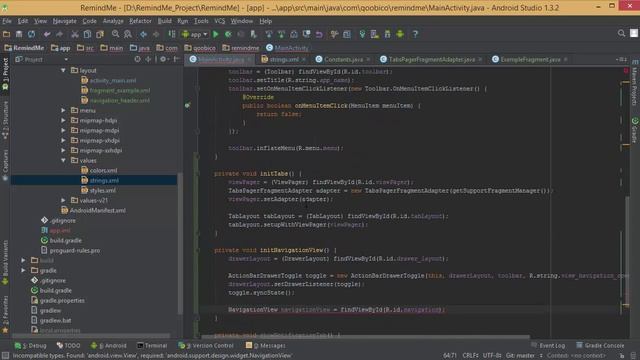Click the qoobico breadcrumb
This screenshot has width=640, height=360.
tap(200, 48)
